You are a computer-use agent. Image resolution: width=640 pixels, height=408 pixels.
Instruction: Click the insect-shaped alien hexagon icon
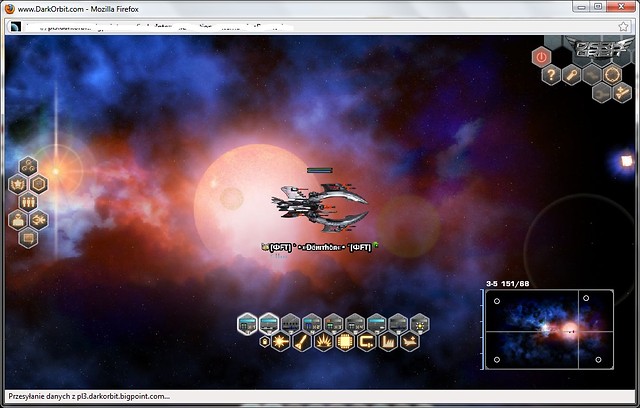tap(39, 220)
